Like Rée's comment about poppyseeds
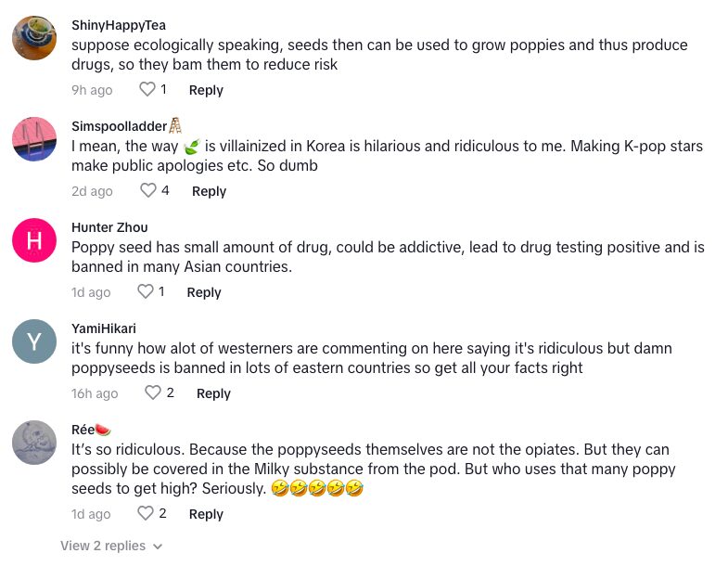Screen dimensions: 728x566 coord(146,514)
